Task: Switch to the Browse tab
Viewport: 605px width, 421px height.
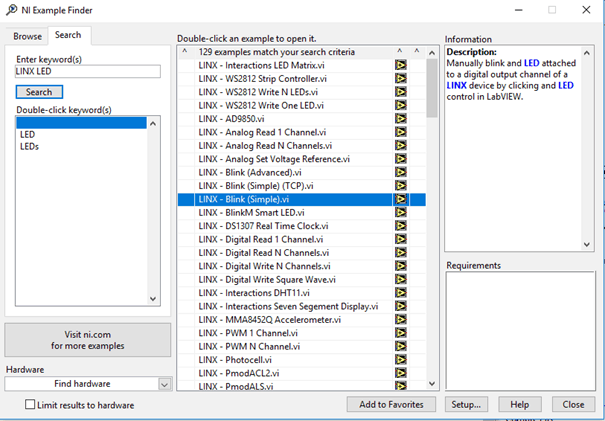Action: pos(27,35)
